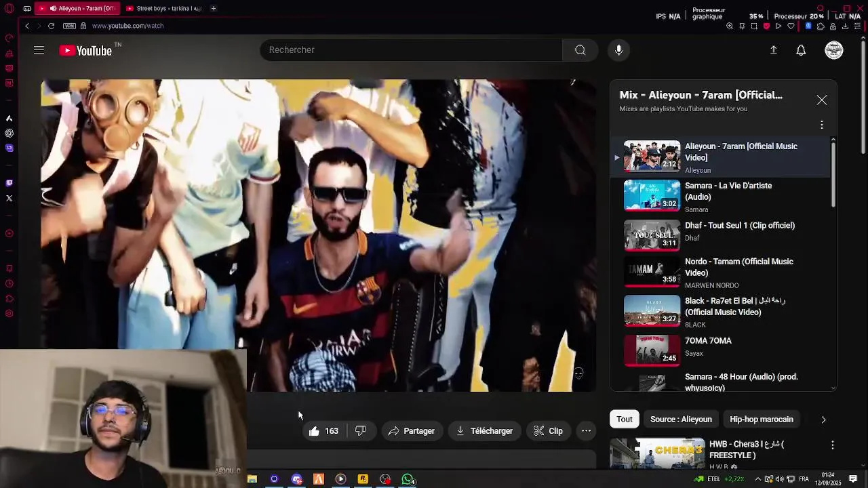Click the search magnifier button

click(x=580, y=50)
